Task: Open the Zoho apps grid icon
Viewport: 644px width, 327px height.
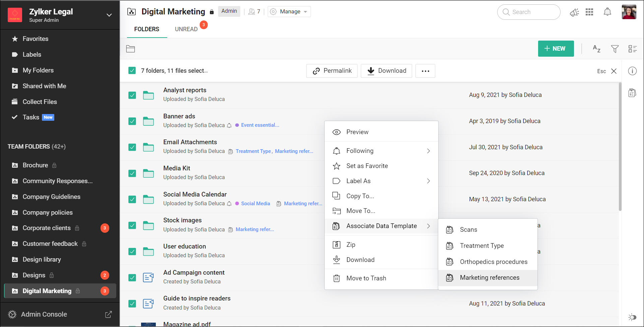Action: coord(590,12)
